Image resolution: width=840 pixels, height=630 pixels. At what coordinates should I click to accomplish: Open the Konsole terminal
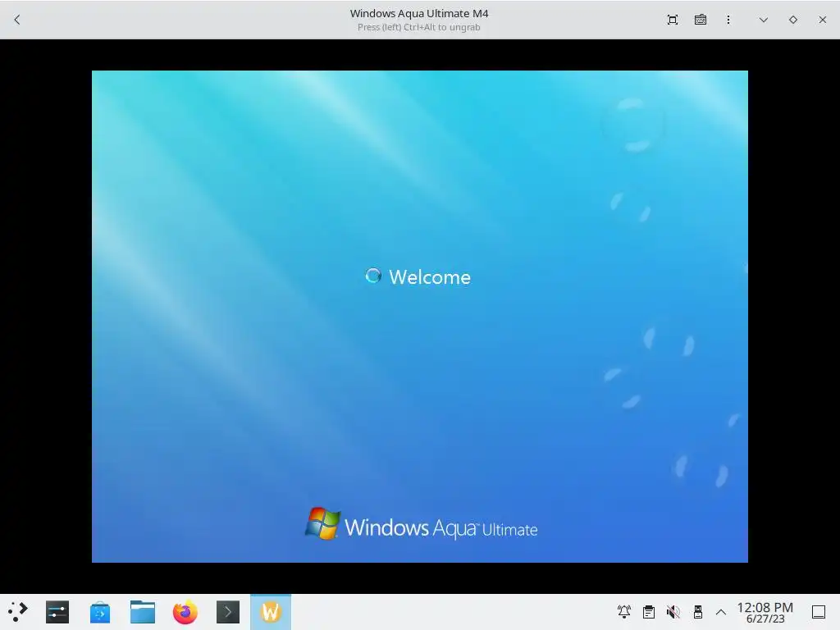coord(228,612)
